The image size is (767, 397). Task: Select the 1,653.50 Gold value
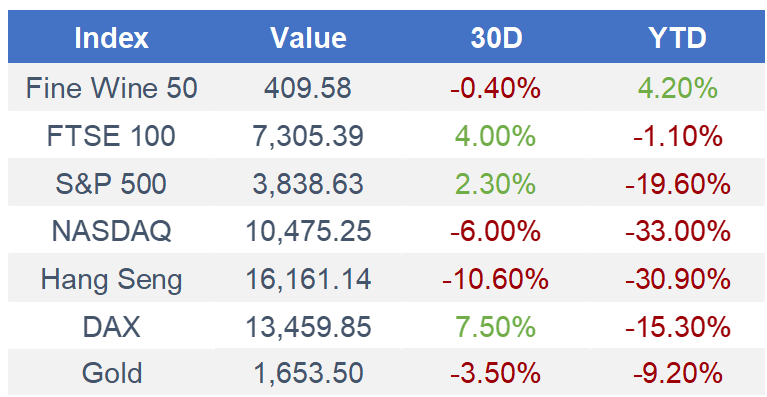click(308, 374)
